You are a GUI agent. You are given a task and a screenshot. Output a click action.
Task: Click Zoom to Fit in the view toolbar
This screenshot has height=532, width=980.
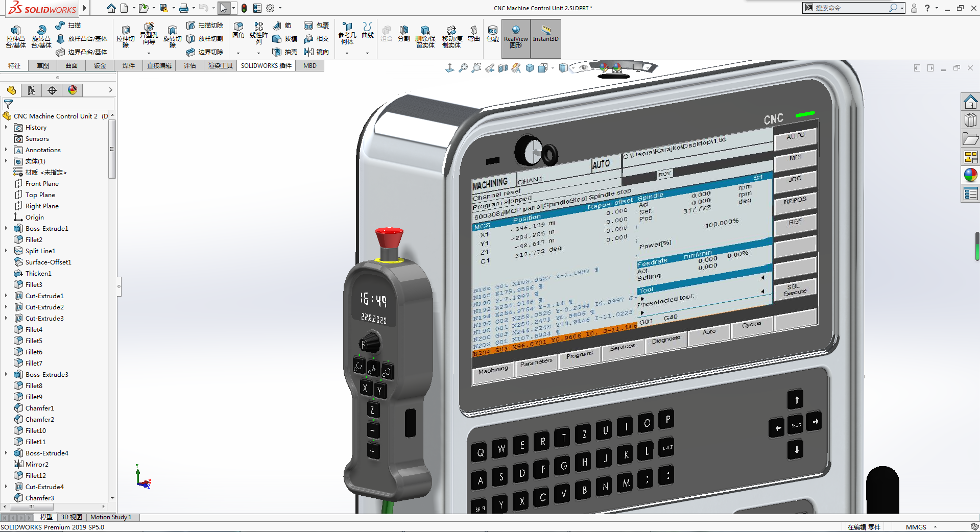(463, 68)
